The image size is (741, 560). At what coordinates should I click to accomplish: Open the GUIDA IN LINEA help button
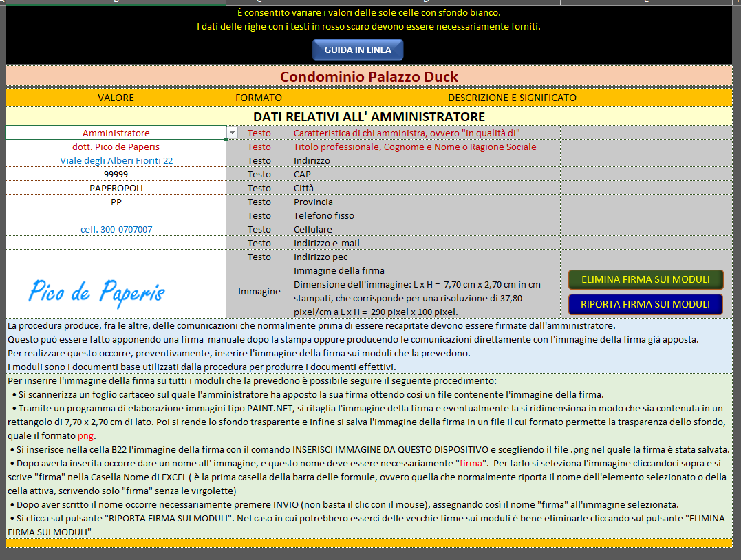coord(358,50)
